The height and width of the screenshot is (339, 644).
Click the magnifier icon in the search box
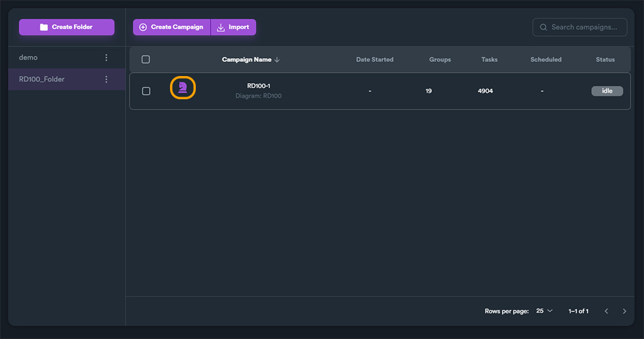[544, 27]
